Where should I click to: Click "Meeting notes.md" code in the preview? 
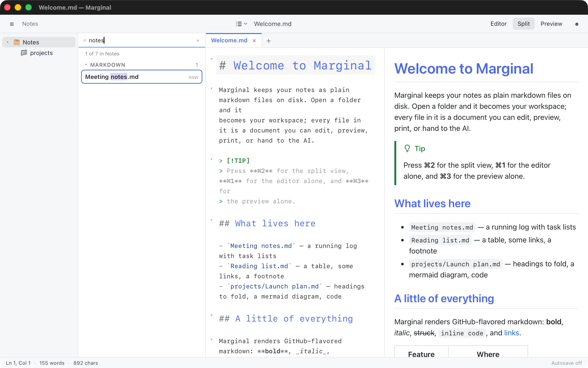[442, 227]
